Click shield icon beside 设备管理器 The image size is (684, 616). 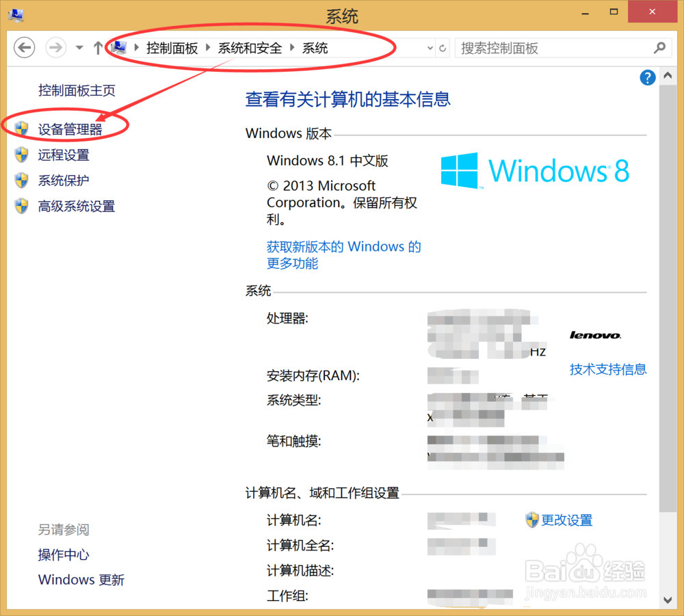point(21,129)
